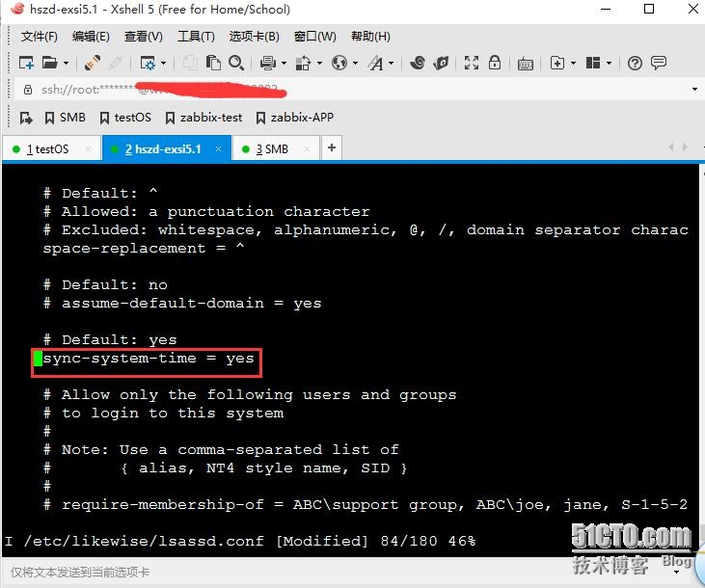The height and width of the screenshot is (588, 705).
Task: Open the SMB bookmark link
Action: 66,118
